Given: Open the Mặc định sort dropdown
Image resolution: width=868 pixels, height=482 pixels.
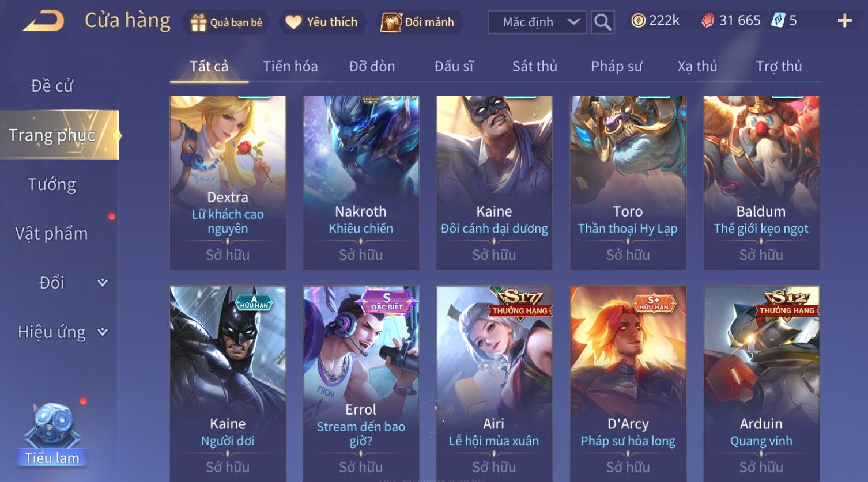Looking at the screenshot, I should point(537,22).
